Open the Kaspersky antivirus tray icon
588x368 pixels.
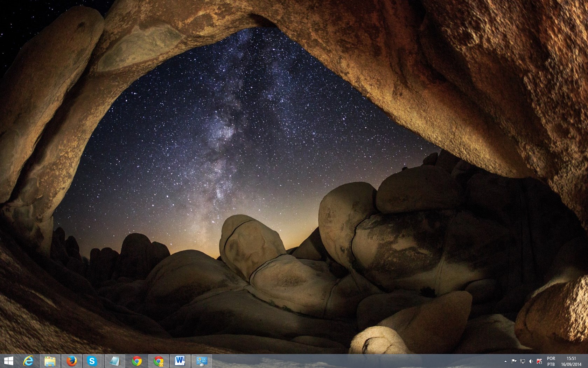coord(539,361)
